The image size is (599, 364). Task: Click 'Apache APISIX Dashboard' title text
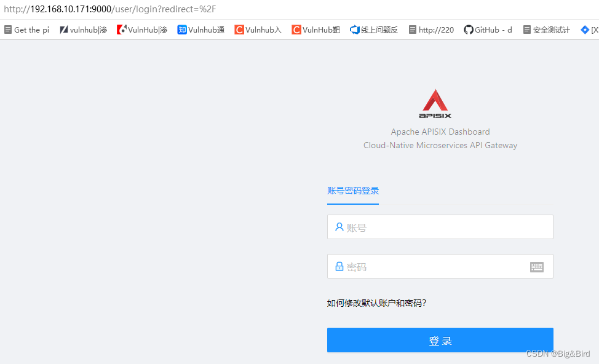(440, 132)
